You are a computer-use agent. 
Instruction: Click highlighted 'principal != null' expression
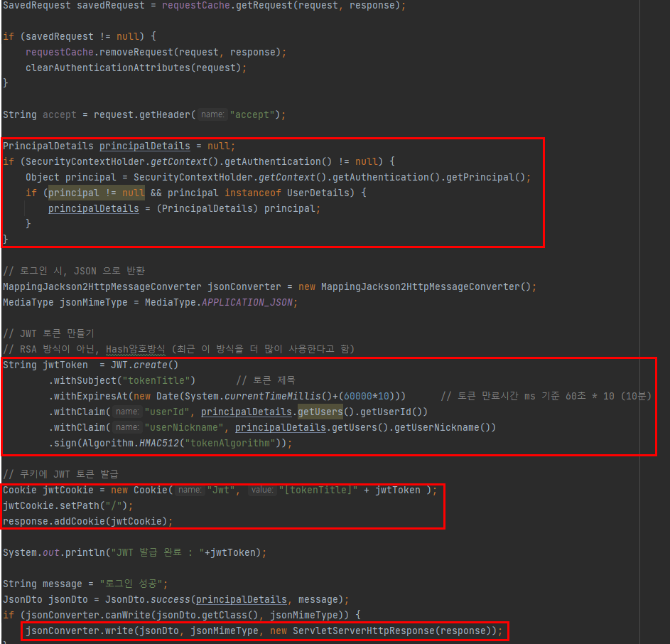pyautogui.click(x=96, y=193)
